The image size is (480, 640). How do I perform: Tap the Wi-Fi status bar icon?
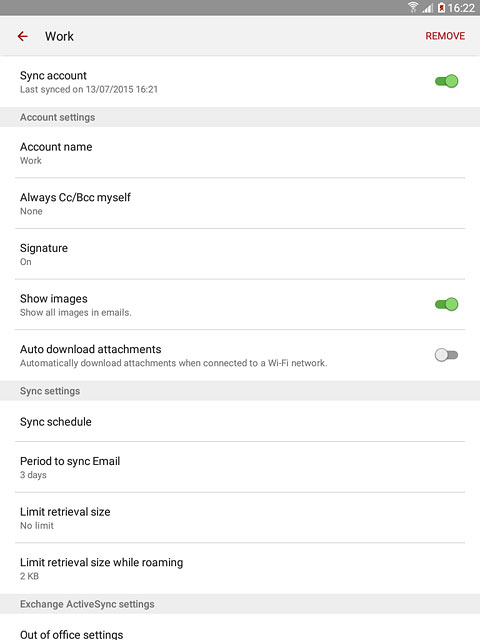pyautogui.click(x=413, y=7)
